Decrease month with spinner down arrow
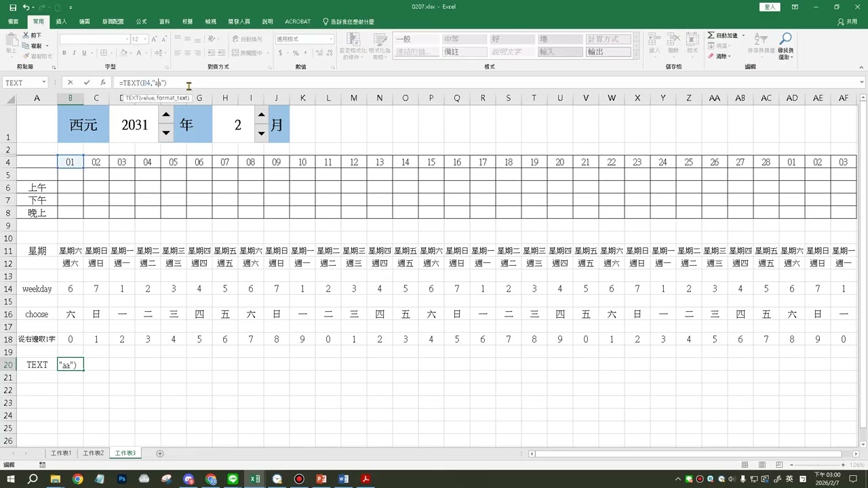Viewport: 868px width, 488px height. coord(261,133)
